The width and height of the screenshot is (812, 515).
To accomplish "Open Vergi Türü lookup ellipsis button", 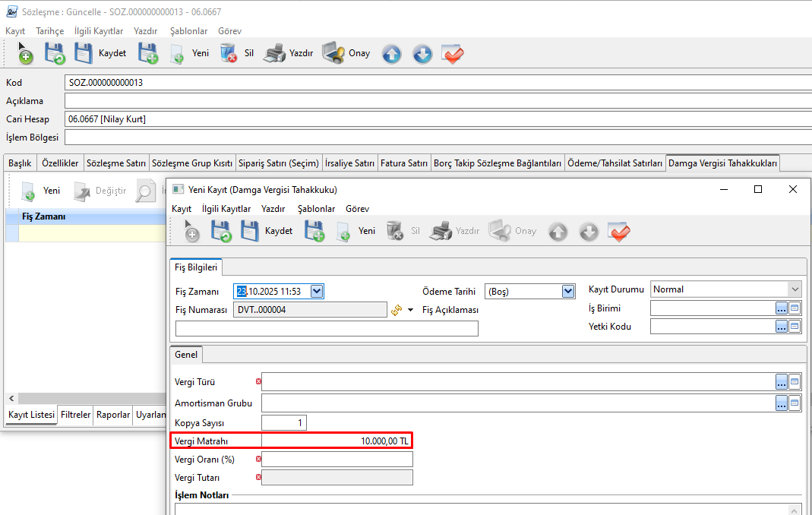I will click(782, 382).
